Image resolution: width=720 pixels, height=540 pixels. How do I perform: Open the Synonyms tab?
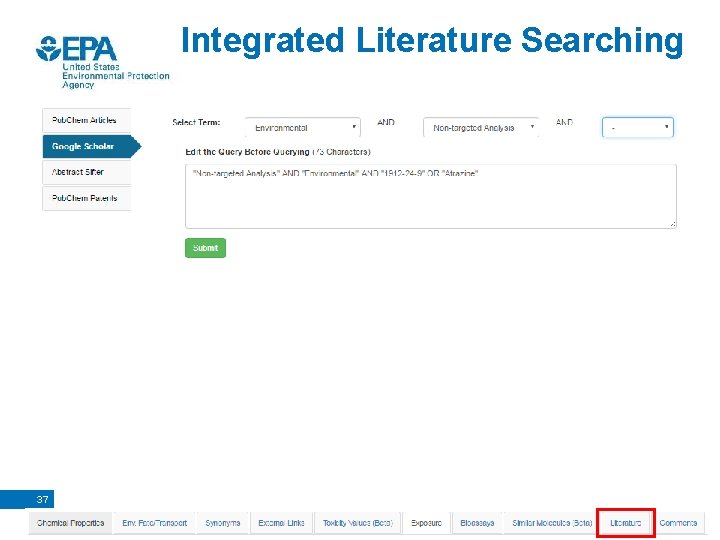(223, 523)
